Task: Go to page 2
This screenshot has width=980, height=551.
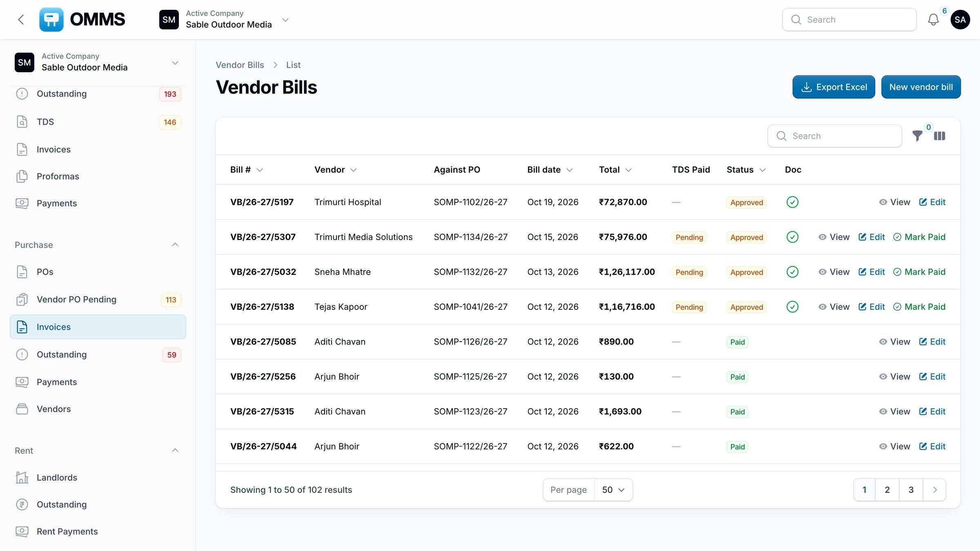Action: click(x=887, y=490)
